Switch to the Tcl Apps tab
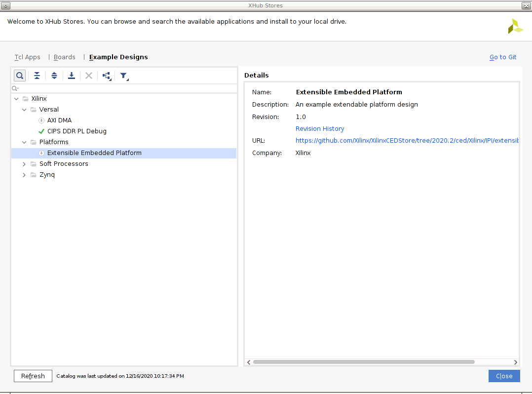The image size is (532, 394). pos(27,57)
